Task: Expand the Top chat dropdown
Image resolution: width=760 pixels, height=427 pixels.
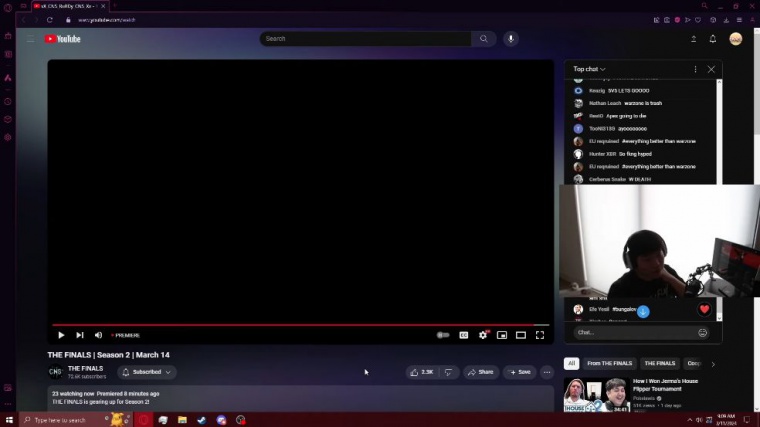Action: (x=589, y=69)
